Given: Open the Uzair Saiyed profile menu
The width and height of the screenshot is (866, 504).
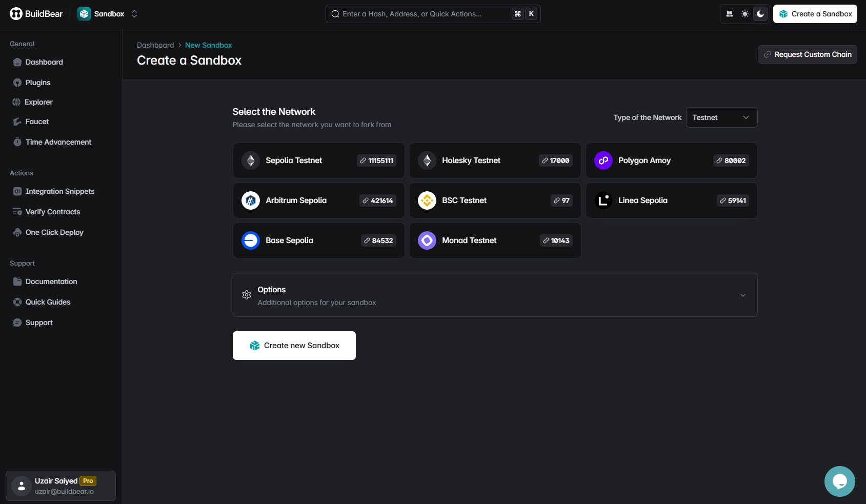Looking at the screenshot, I should coord(61,486).
